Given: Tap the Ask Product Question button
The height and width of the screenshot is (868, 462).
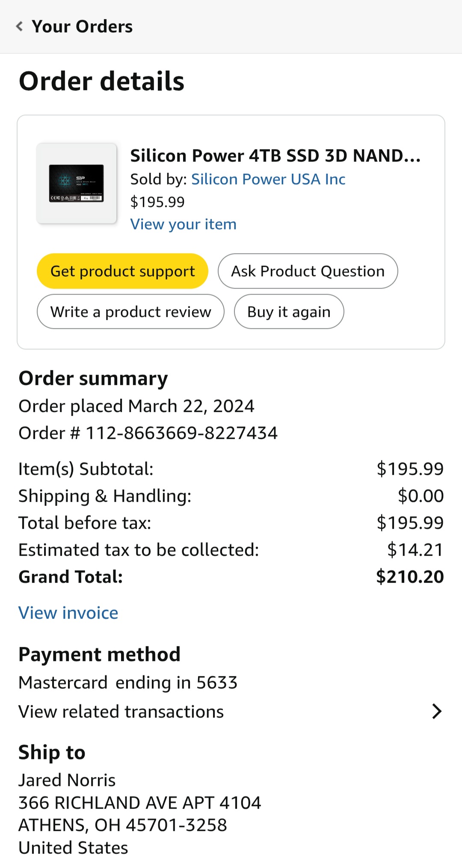Looking at the screenshot, I should (308, 271).
